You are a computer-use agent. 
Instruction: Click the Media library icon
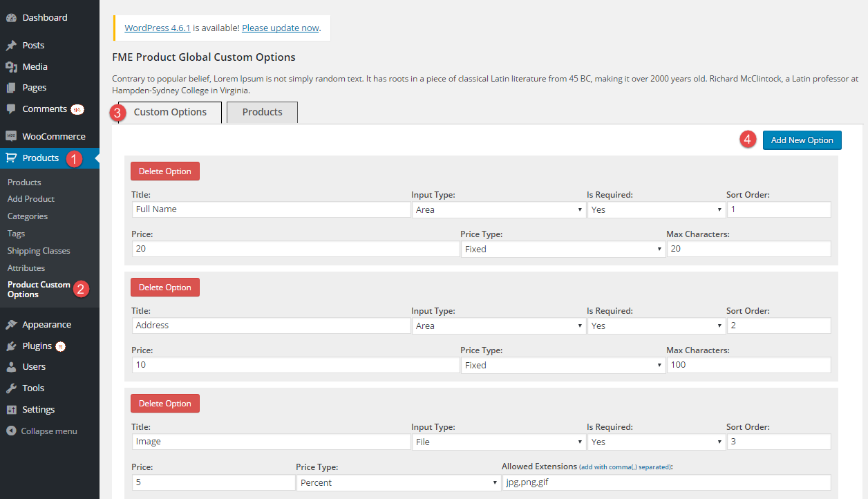[11, 67]
